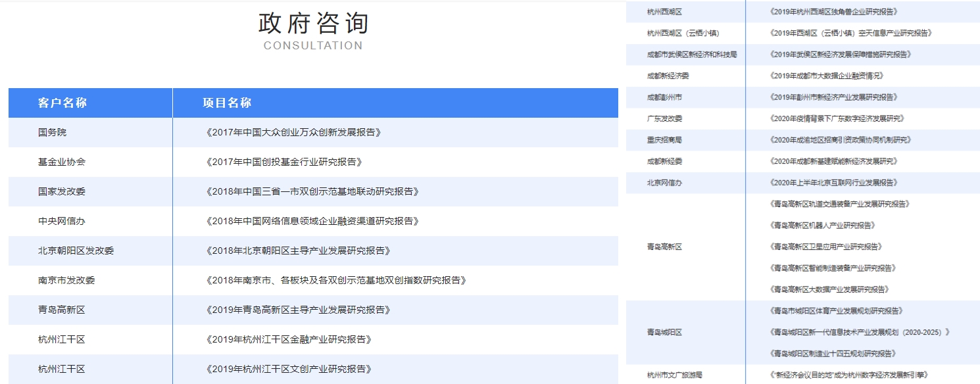The image size is (980, 384).
Task: Open 2019年武侯区新经济发展保障措施研究报告 entry
Action: (x=840, y=55)
